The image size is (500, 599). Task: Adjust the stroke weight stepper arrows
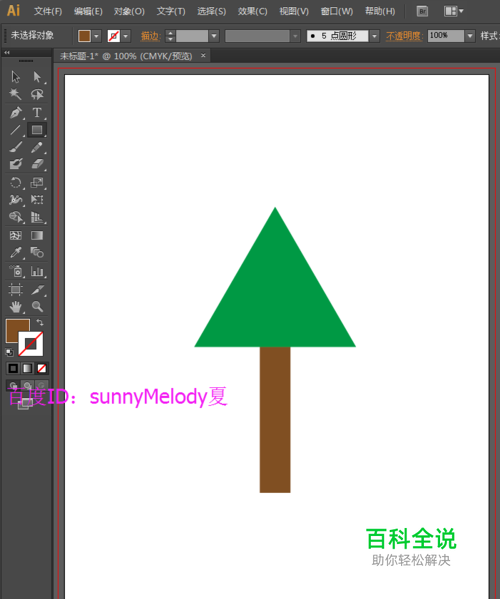pyautogui.click(x=170, y=36)
